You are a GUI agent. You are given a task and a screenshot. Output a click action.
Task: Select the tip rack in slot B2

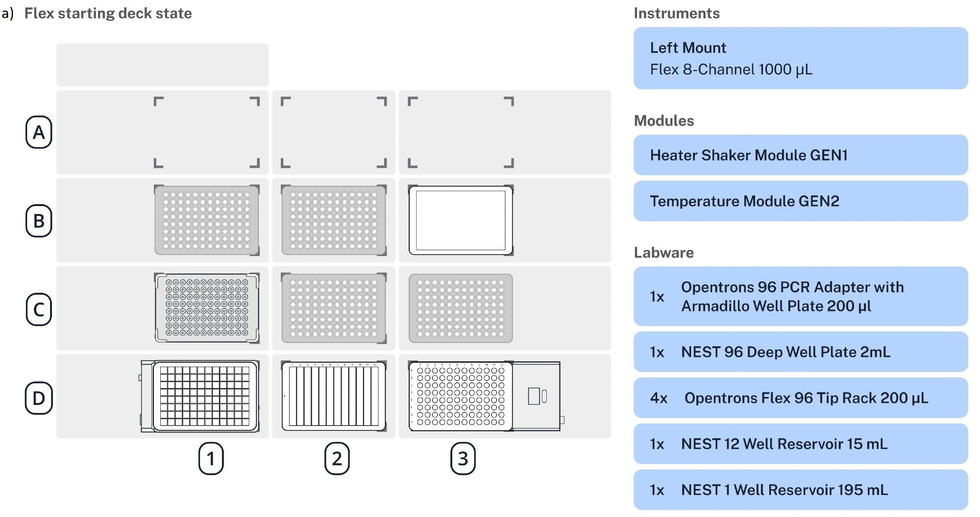[333, 220]
